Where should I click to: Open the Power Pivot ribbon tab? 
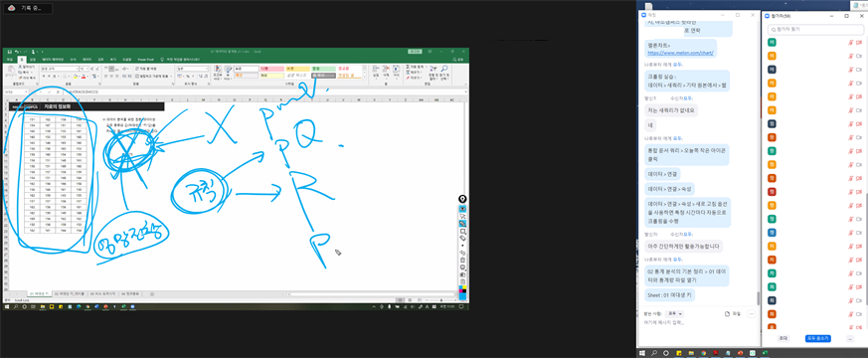pos(145,60)
